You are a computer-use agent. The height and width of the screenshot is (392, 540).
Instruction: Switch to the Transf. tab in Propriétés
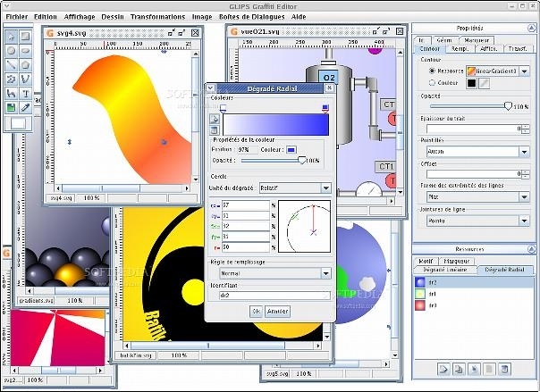pos(518,49)
